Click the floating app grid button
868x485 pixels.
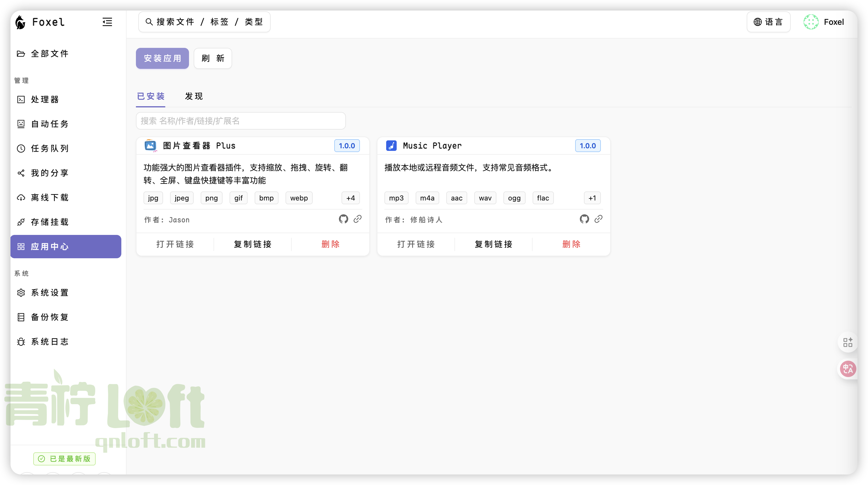click(848, 342)
